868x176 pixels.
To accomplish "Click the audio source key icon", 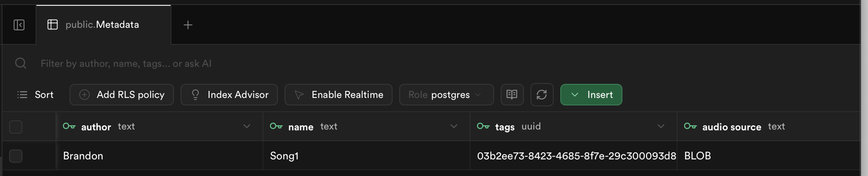I will (690, 126).
